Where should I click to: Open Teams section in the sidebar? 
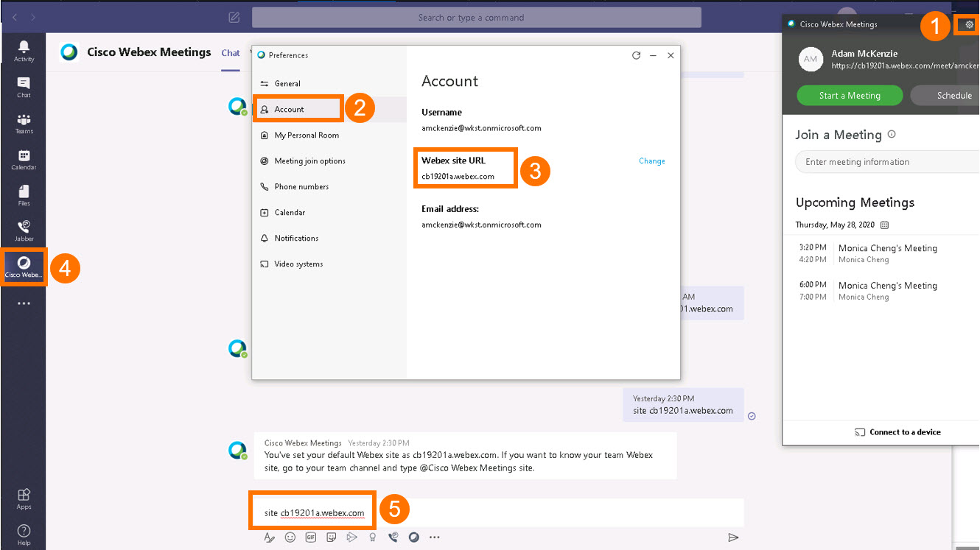(x=24, y=124)
